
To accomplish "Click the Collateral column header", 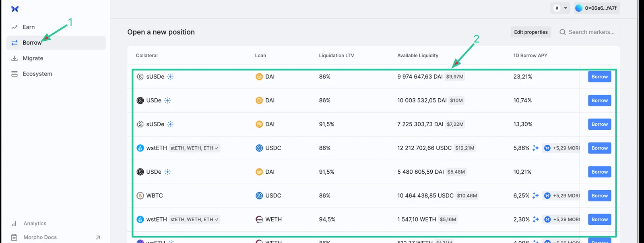I will tap(147, 56).
